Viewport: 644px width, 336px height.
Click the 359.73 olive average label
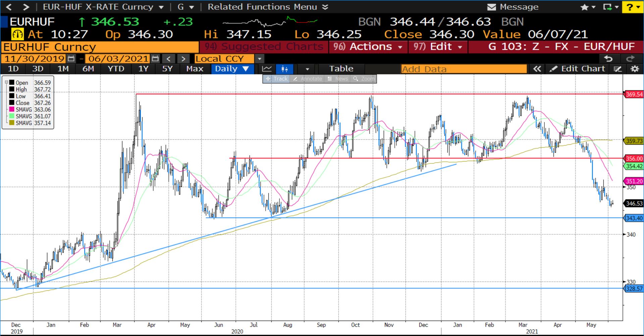633,141
